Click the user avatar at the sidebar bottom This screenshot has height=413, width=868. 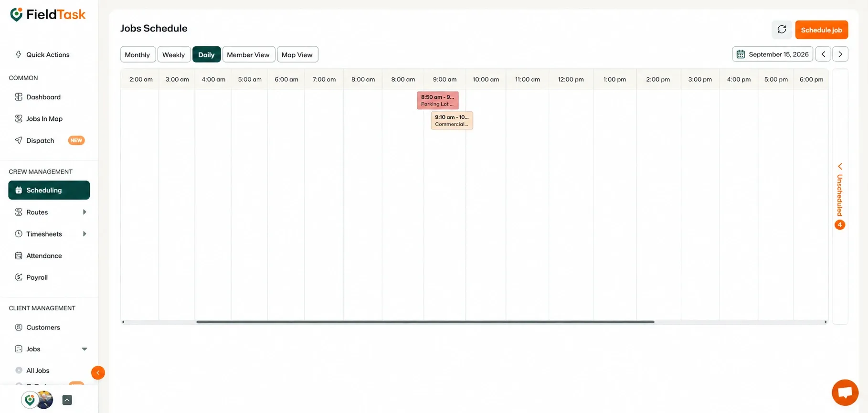click(x=44, y=400)
